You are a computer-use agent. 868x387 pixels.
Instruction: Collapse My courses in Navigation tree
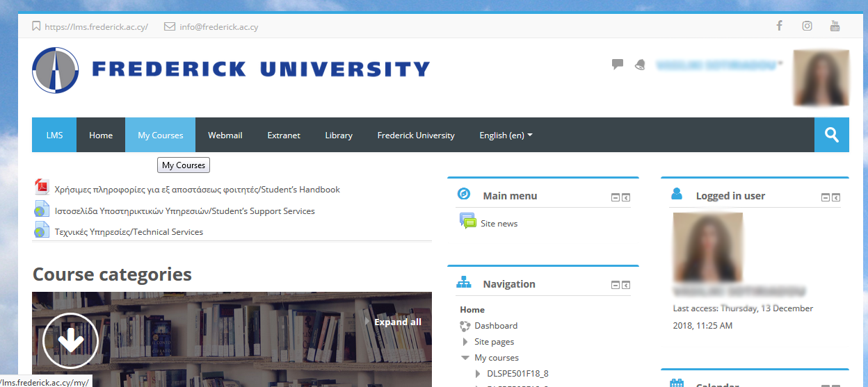click(465, 358)
